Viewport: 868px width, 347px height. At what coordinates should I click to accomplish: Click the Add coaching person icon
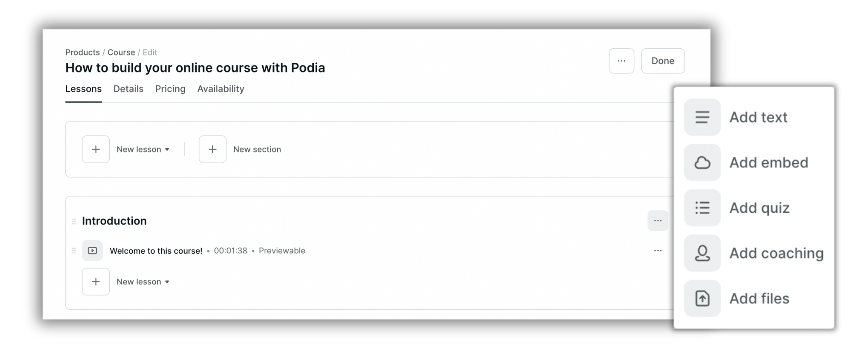click(702, 253)
